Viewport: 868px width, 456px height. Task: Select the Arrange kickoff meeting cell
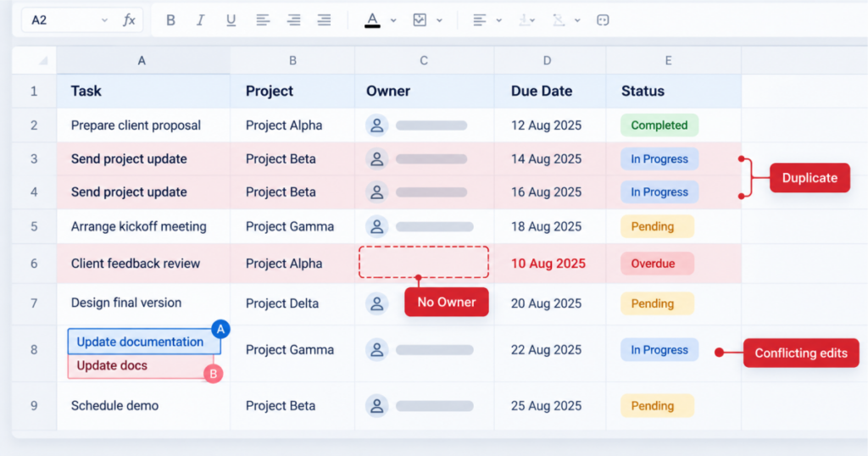143,226
